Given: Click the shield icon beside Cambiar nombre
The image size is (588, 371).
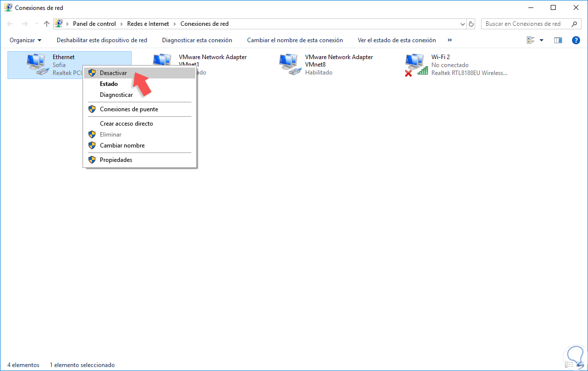Looking at the screenshot, I should click(92, 146).
